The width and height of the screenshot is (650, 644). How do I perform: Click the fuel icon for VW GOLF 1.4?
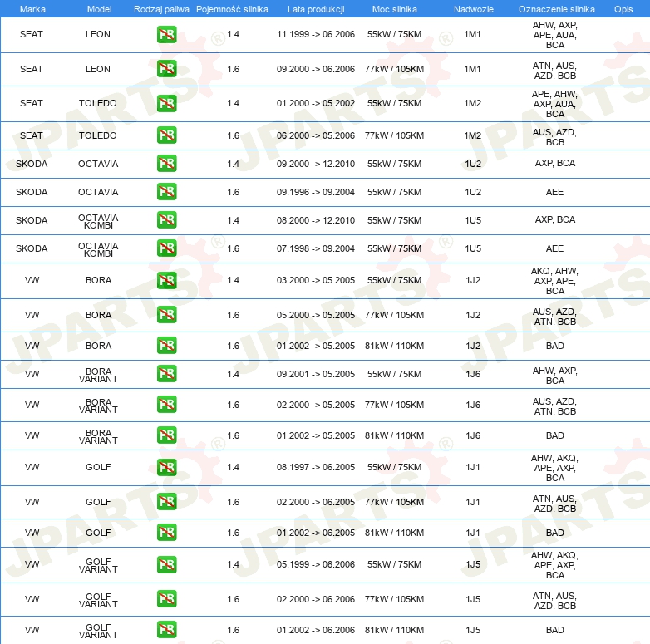click(x=166, y=467)
